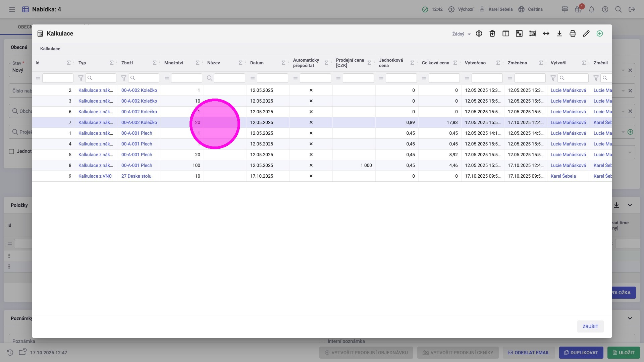Image resolution: width=644 pixels, height=362 pixels.
Task: Open the notifications bell icon
Action: [x=592, y=9]
